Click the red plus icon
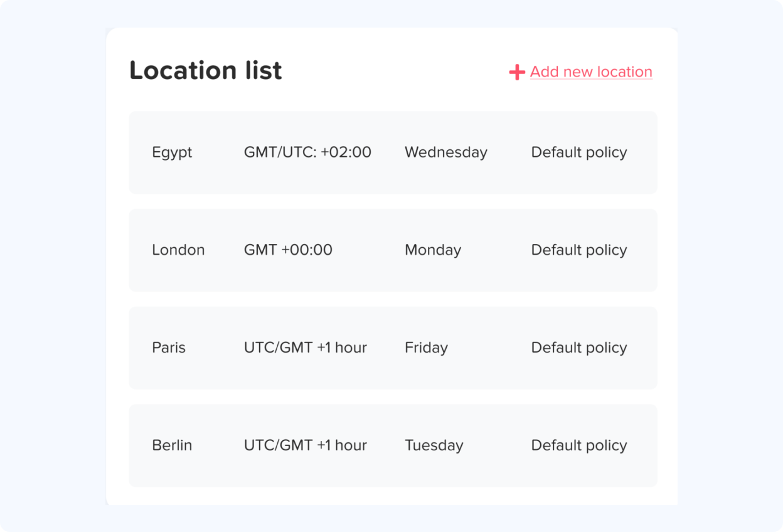The image size is (783, 532). 516,72
